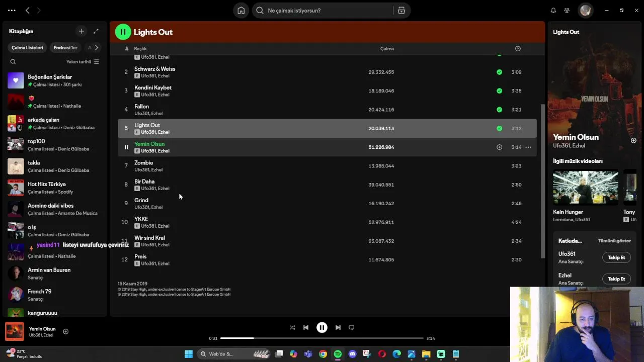Image resolution: width=644 pixels, height=362 pixels.
Task: Follow Ezhel with Takip Et button
Action: (616, 279)
